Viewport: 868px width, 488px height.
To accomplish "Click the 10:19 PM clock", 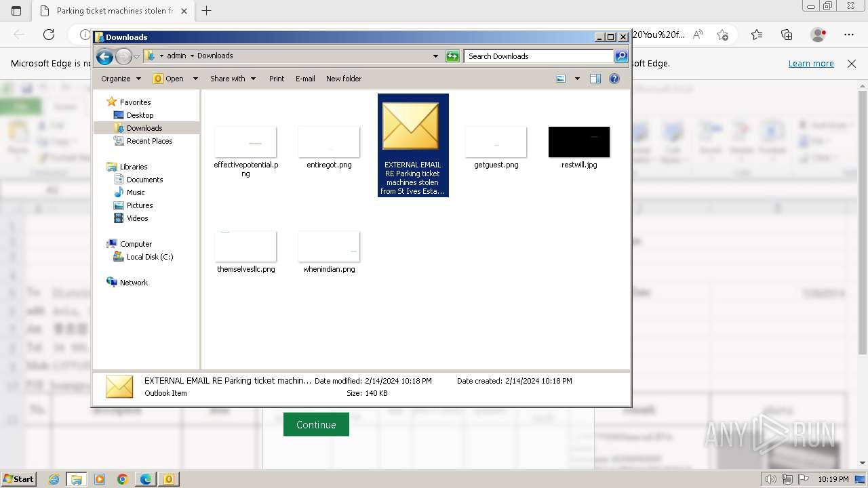I will coord(833,479).
